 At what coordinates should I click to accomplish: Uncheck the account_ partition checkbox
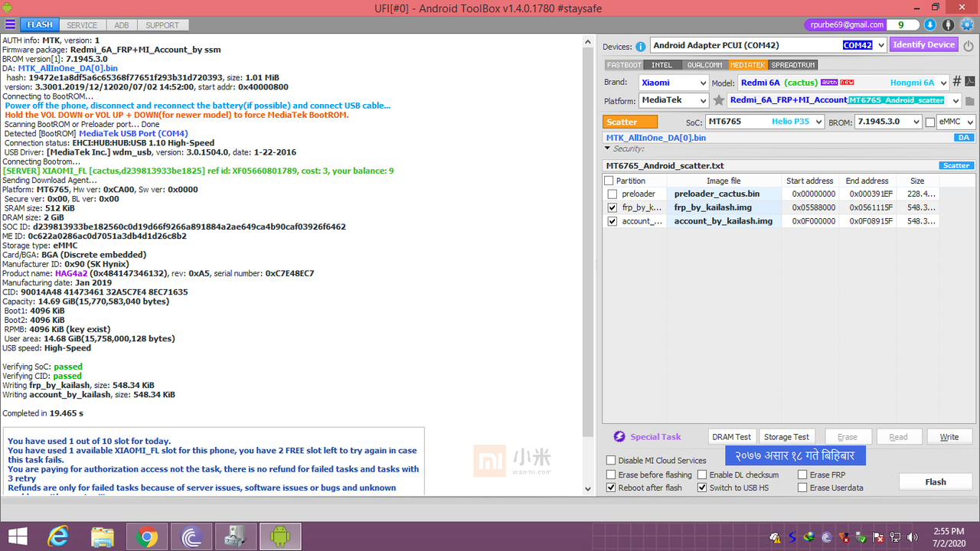click(x=612, y=221)
